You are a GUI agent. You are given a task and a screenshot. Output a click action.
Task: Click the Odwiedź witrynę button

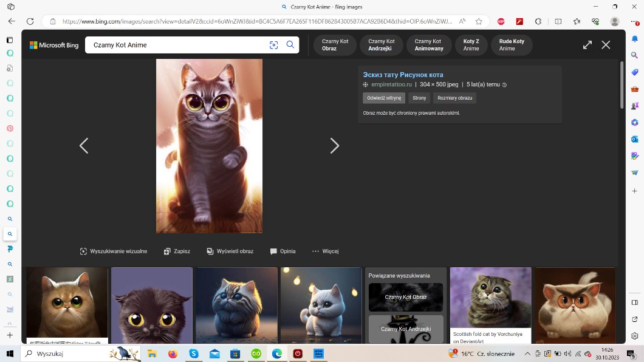pyautogui.click(x=384, y=98)
